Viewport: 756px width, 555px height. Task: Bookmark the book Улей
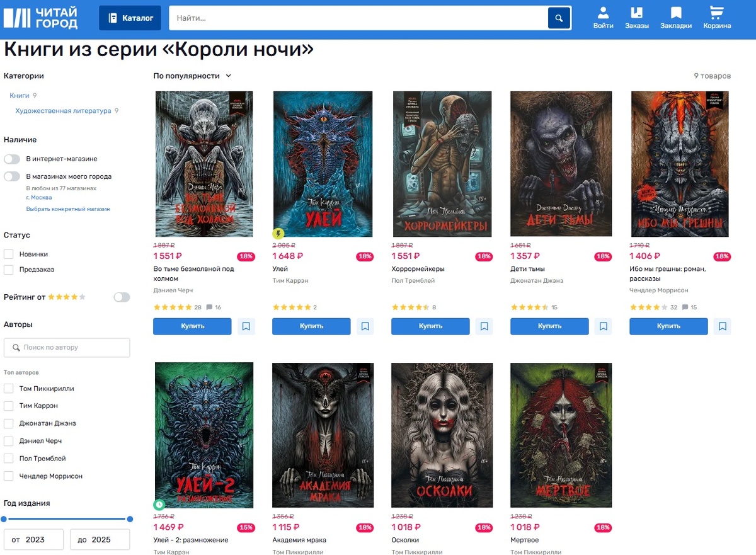(365, 326)
